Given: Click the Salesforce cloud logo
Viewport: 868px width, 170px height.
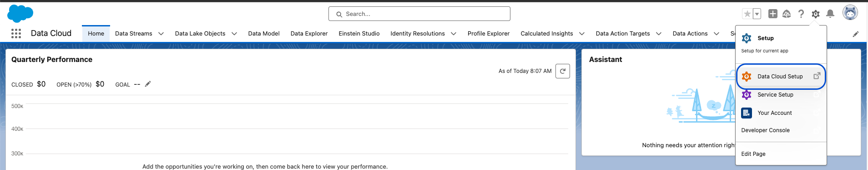Looking at the screenshot, I should (x=20, y=14).
